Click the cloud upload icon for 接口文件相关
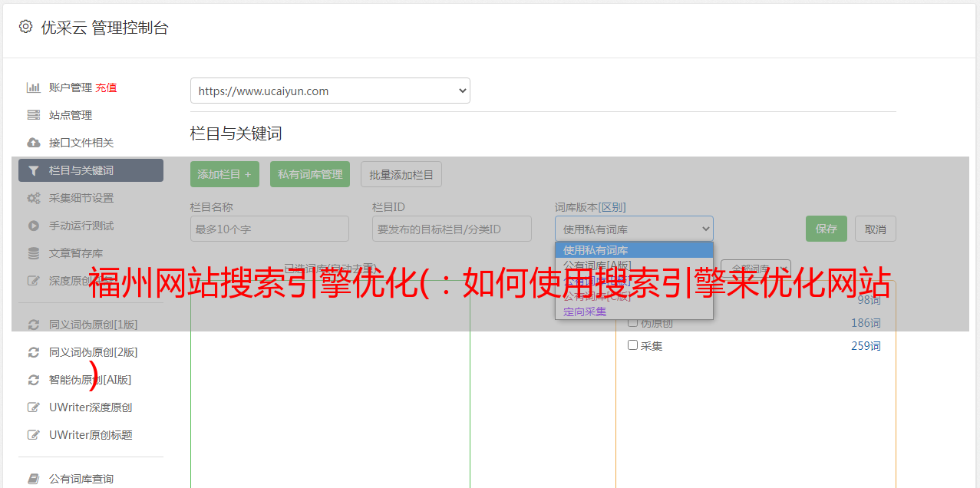The width and height of the screenshot is (980, 488). coord(34,143)
